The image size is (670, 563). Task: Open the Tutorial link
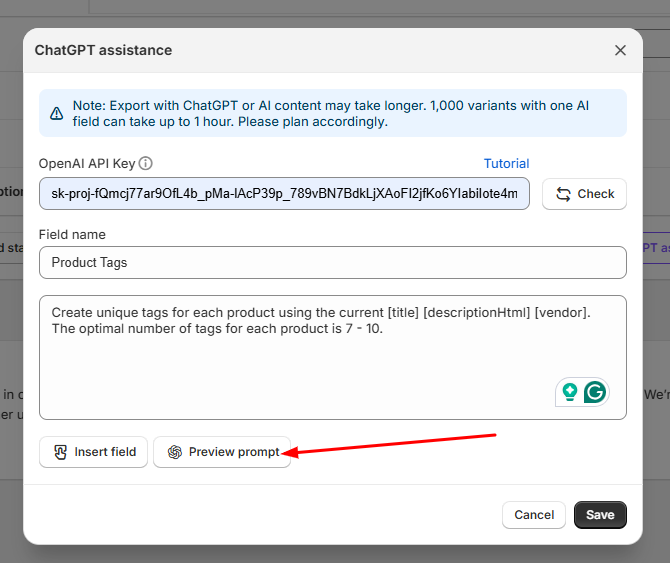pos(506,163)
